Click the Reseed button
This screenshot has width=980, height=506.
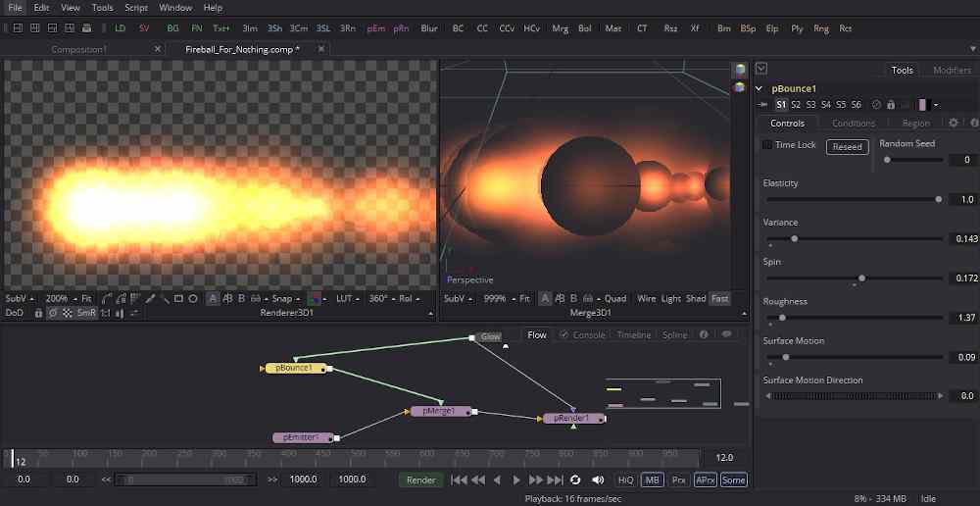847,147
